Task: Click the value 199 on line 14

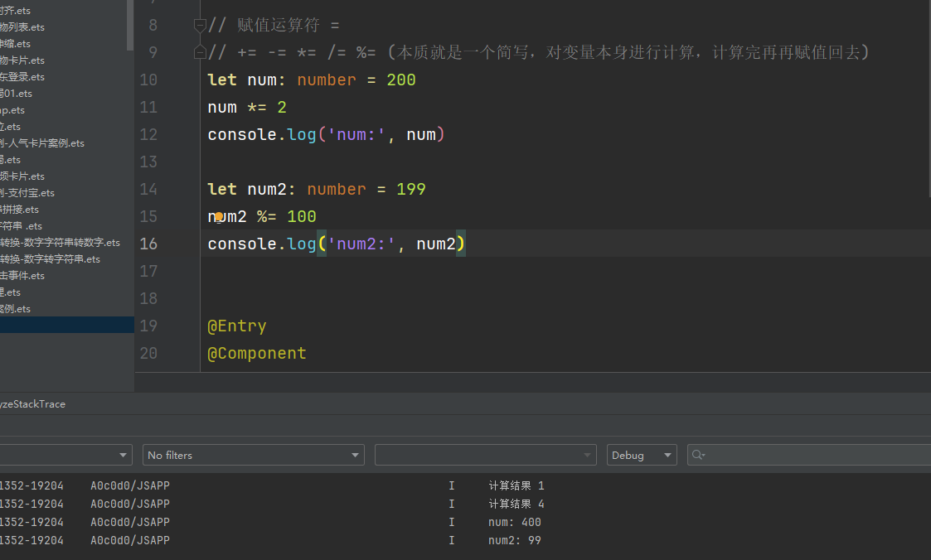Action: pyautogui.click(x=411, y=189)
